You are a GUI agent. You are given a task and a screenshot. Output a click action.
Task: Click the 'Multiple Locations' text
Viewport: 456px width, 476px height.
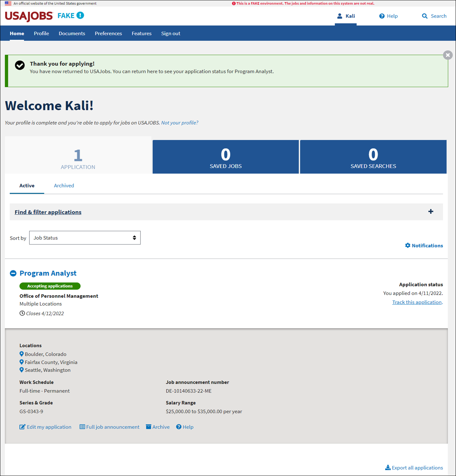tap(41, 304)
